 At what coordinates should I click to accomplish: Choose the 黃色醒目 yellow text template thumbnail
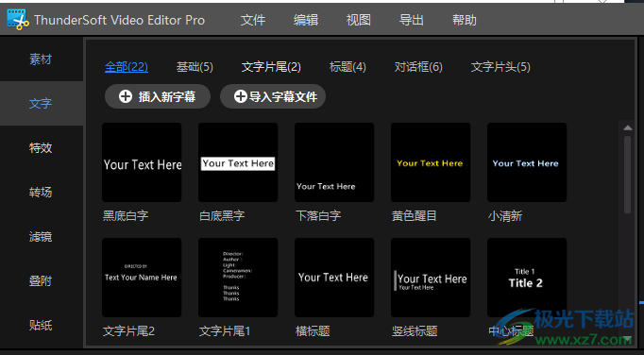pyautogui.click(x=431, y=162)
